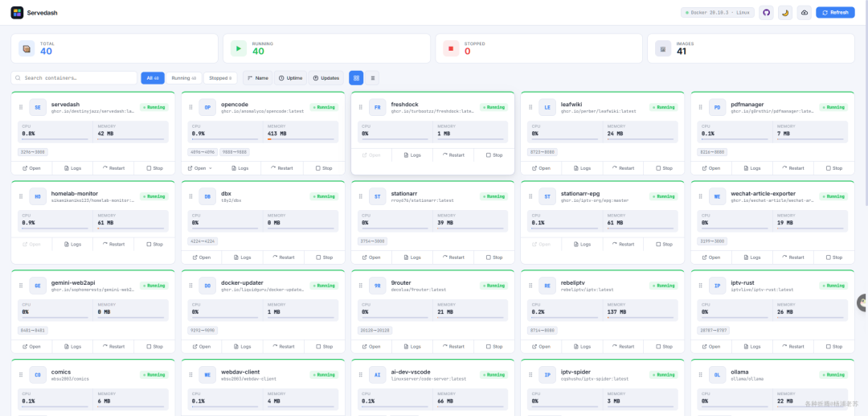Viewport: 868px width, 416px height.
Task: Filter by Stopped containers
Action: pyautogui.click(x=220, y=78)
